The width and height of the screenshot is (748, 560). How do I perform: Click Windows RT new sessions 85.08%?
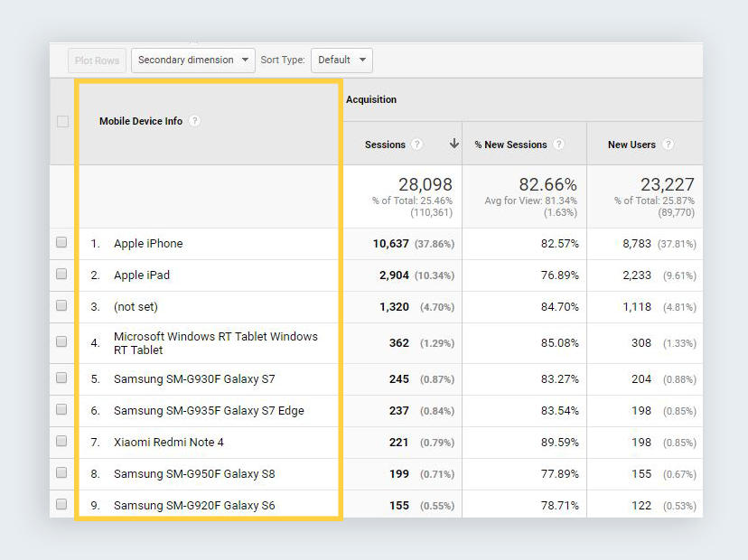[x=559, y=343]
